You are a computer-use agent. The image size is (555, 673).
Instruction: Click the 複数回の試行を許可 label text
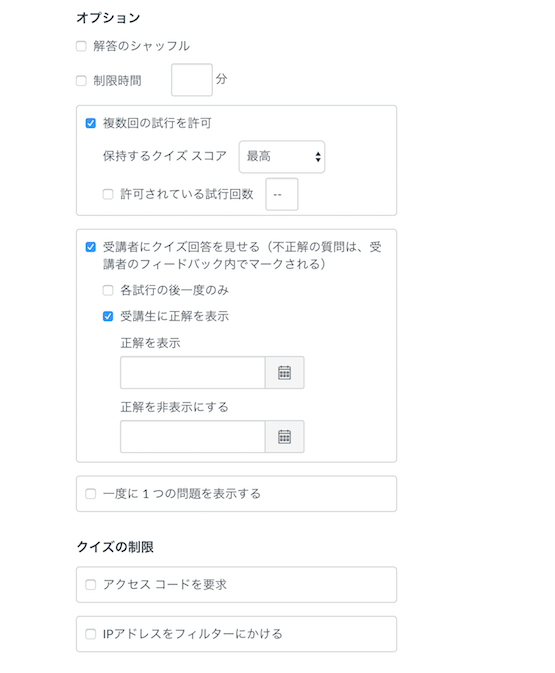pos(157,123)
